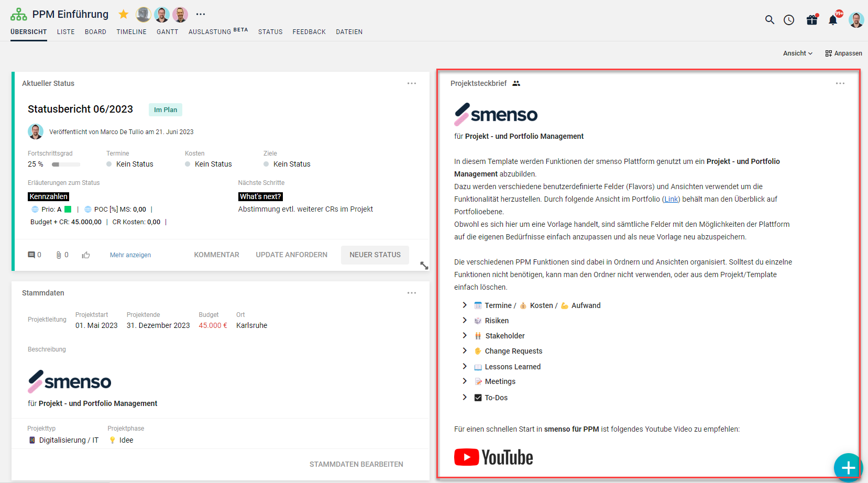
Task: Click the resize handle of the status widget
Action: click(424, 266)
